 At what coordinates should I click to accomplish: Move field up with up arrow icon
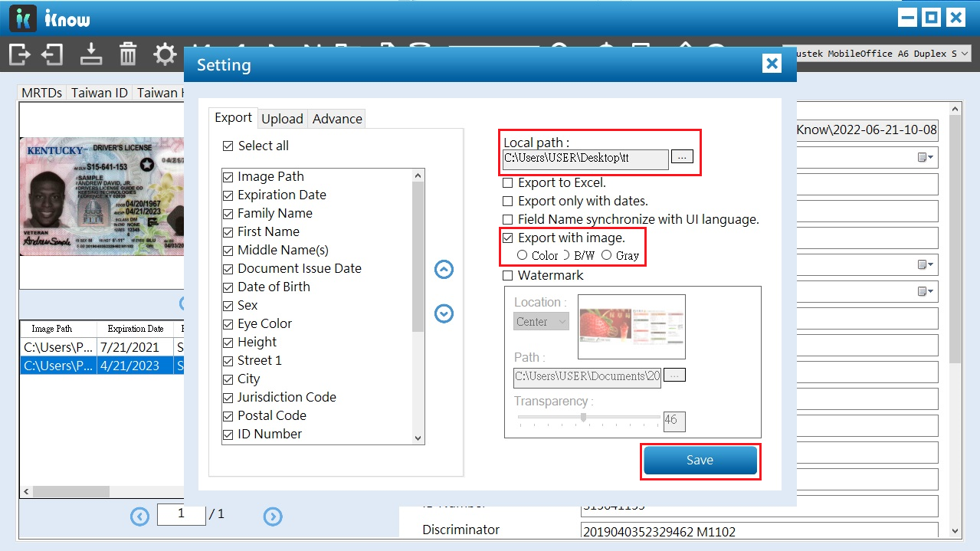(444, 270)
